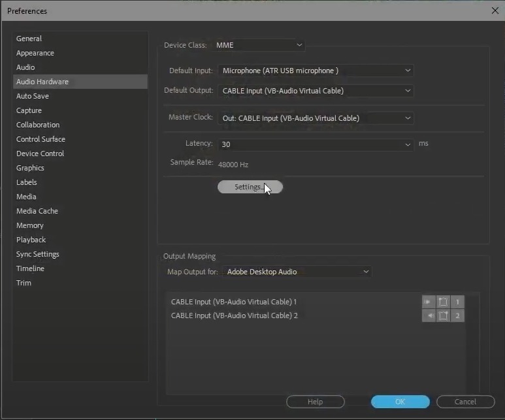Expand the Master Clock dropdown
Image resolution: width=505 pixels, height=420 pixels.
point(316,118)
